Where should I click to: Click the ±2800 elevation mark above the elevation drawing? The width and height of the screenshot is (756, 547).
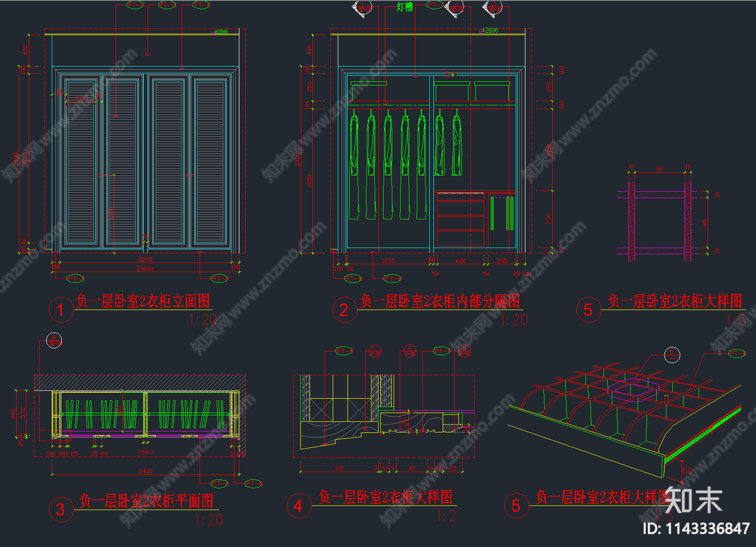point(221,32)
